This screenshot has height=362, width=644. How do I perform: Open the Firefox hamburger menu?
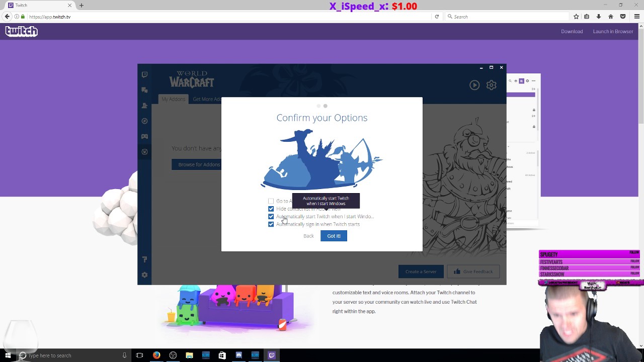(x=636, y=17)
